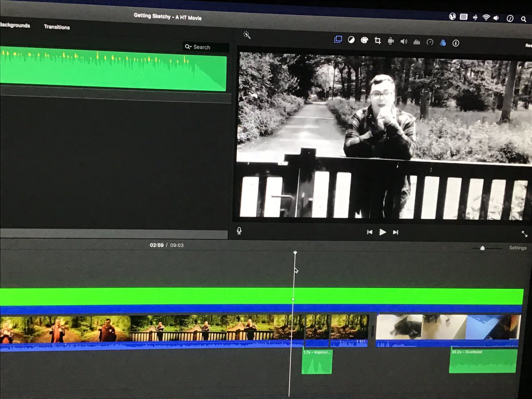Click the magic wand auto-enhance icon
This screenshot has width=532, height=399.
(247, 35)
